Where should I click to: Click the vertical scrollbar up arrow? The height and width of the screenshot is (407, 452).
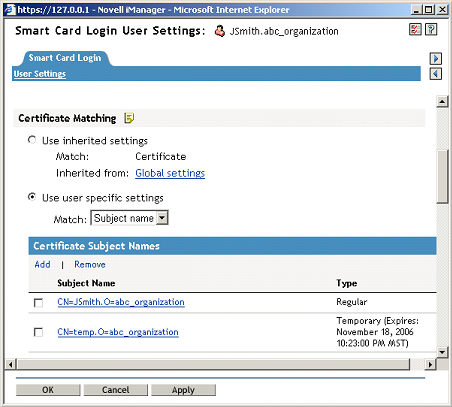coord(442,101)
